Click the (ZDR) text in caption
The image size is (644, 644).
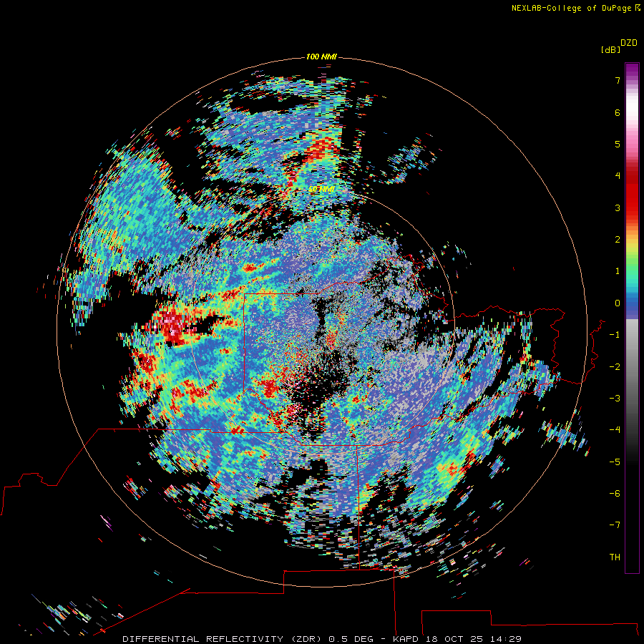coord(307,639)
